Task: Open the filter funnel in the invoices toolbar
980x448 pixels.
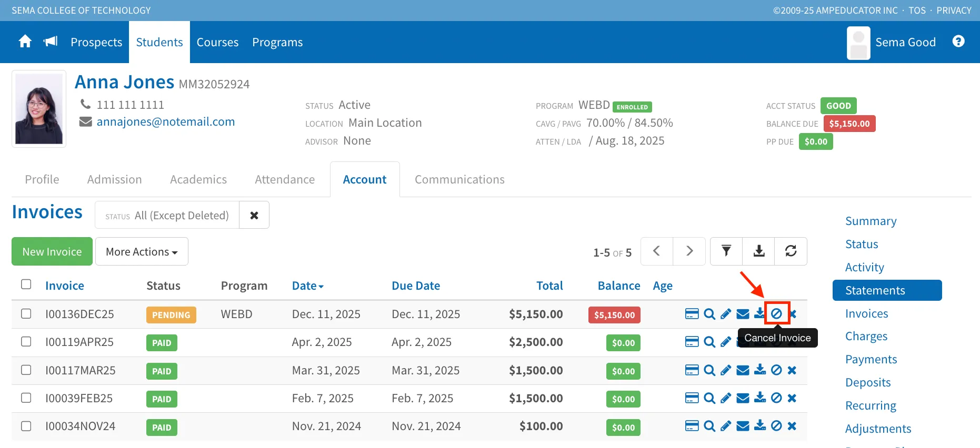Action: point(726,251)
